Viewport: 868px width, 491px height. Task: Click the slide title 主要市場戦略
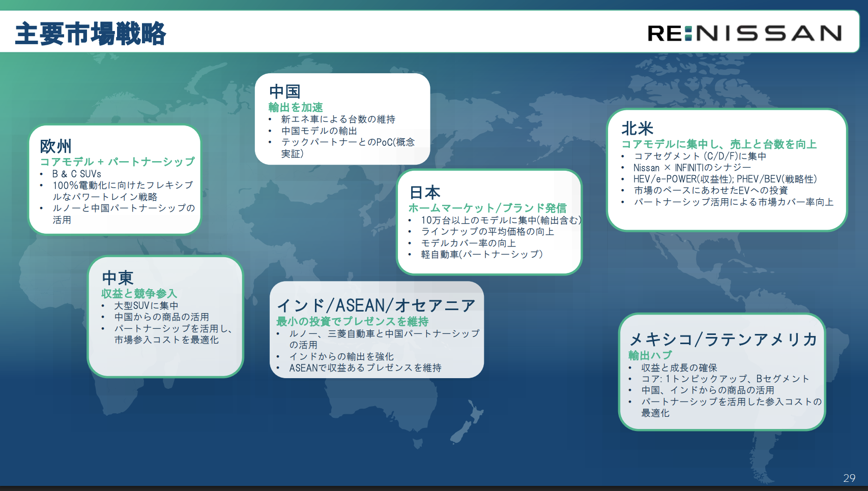(91, 34)
